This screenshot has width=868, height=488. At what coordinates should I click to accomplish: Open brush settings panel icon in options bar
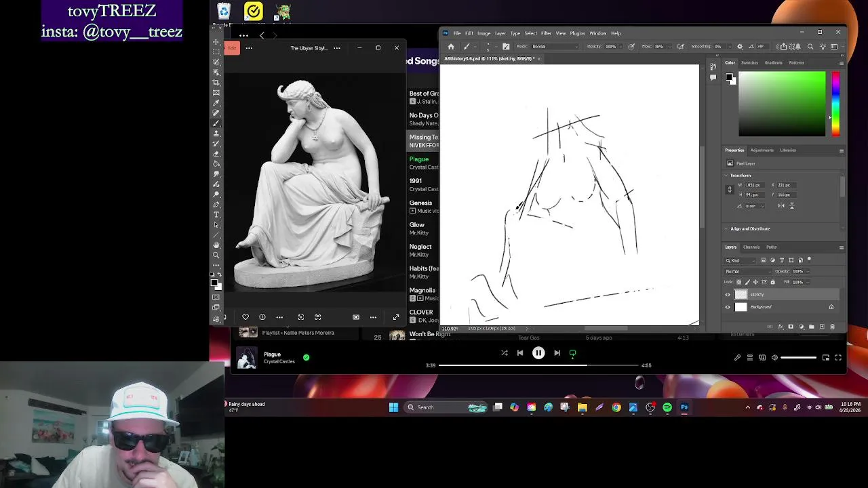point(505,46)
